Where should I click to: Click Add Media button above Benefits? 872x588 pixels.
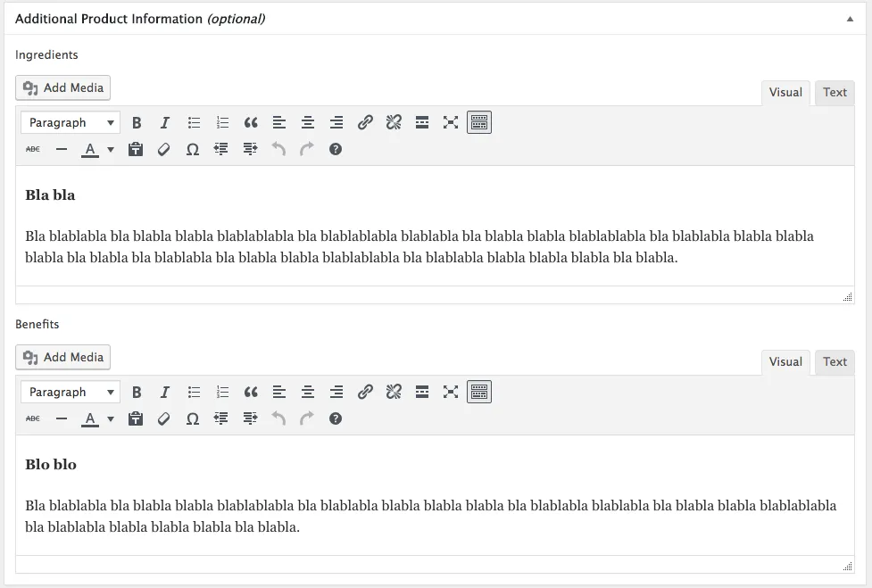tap(63, 358)
